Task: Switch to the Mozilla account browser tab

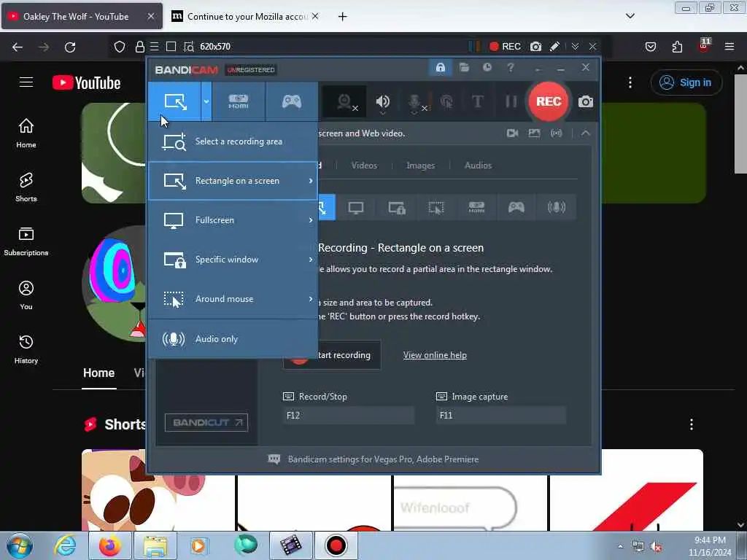Action: coord(246,16)
